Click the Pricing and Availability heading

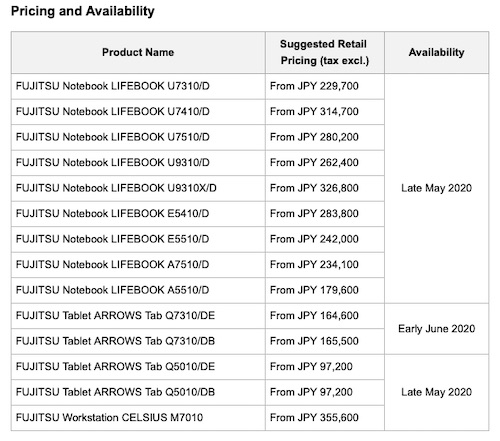83,11
